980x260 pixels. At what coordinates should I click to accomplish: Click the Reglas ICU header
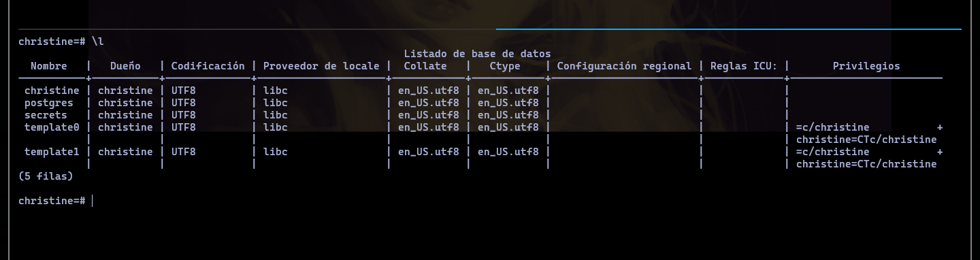[744, 66]
